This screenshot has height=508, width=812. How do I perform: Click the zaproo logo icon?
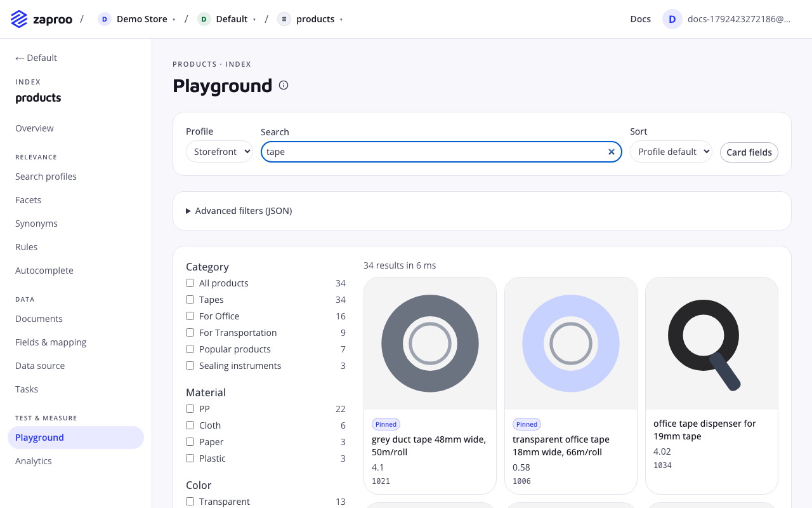19,19
